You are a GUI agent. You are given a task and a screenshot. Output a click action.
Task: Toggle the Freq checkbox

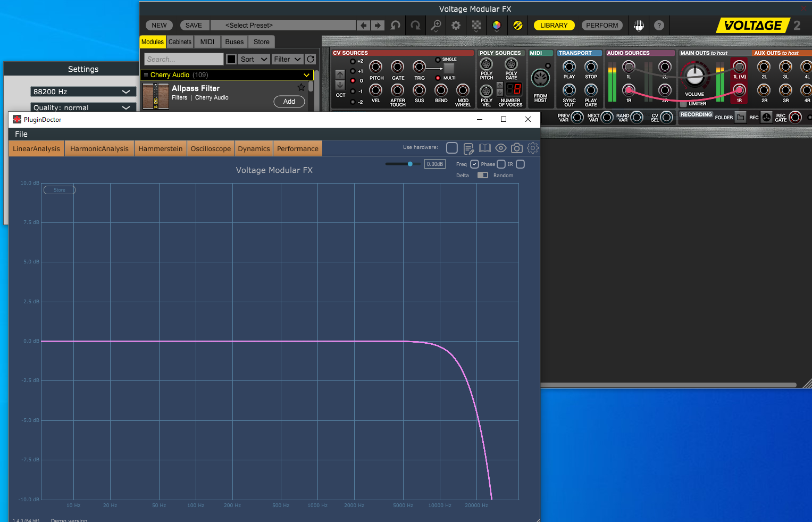tap(474, 164)
